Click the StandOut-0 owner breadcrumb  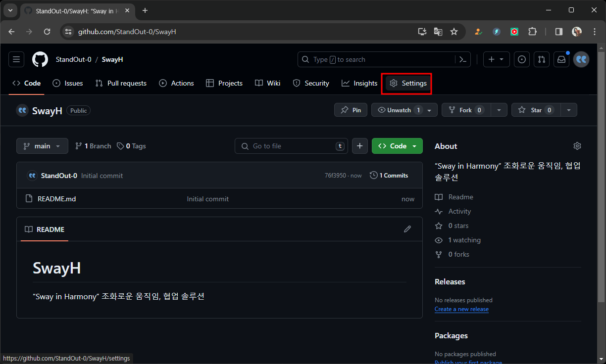pyautogui.click(x=73, y=59)
